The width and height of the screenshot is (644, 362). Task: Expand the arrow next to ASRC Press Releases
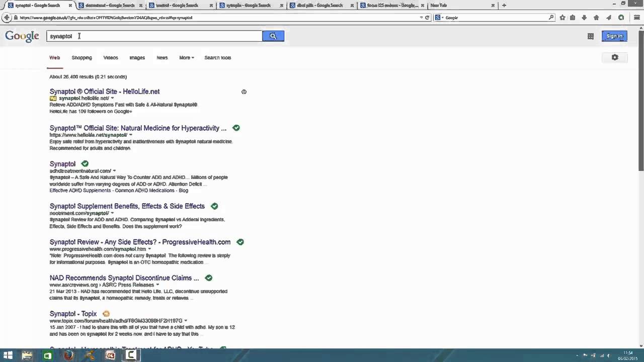point(157,285)
